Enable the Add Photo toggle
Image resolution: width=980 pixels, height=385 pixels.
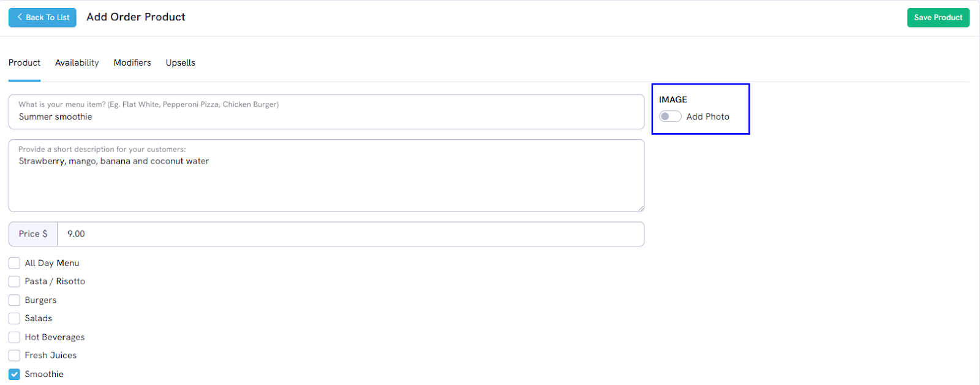[670, 116]
